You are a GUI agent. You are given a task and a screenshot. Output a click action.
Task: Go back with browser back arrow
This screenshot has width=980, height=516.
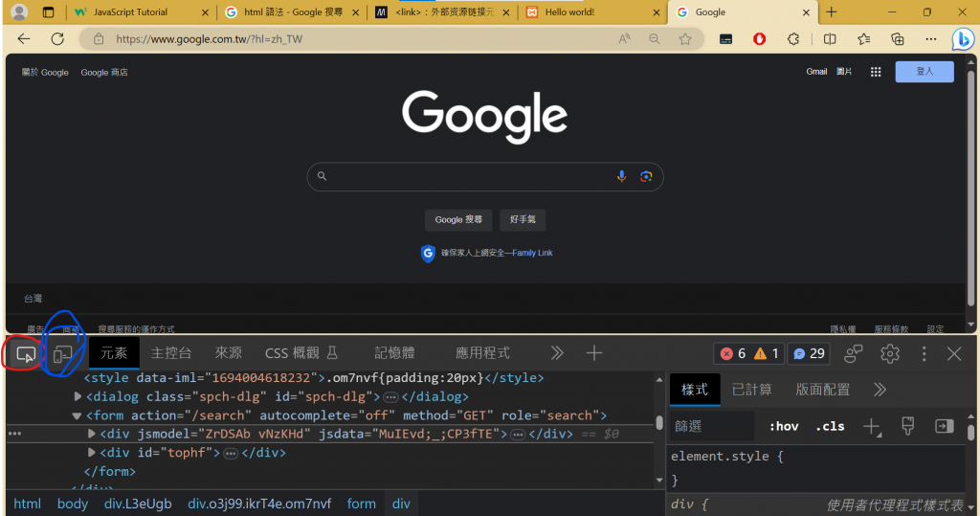(24, 39)
